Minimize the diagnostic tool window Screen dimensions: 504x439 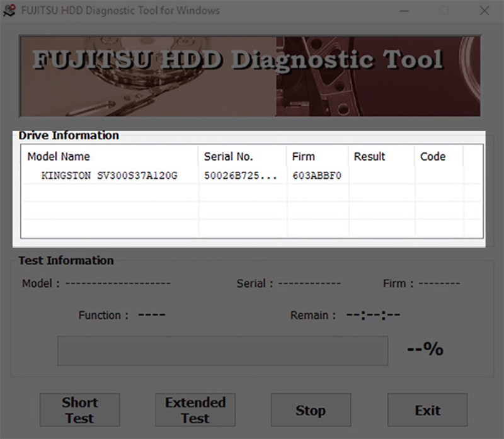404,11
